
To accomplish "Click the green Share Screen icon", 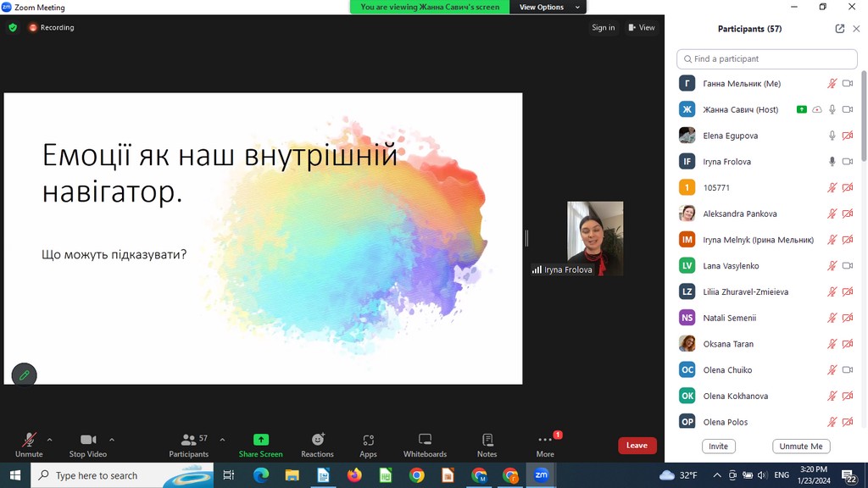I will pyautogui.click(x=261, y=440).
